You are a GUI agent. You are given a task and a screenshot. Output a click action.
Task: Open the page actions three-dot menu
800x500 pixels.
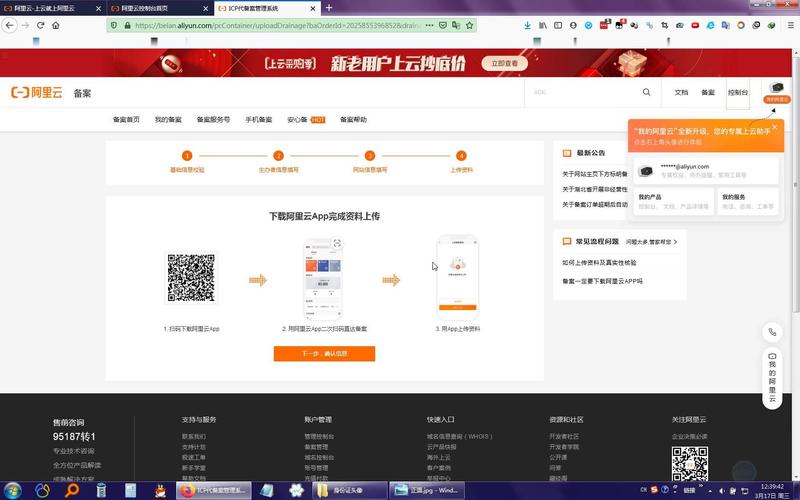(x=429, y=25)
